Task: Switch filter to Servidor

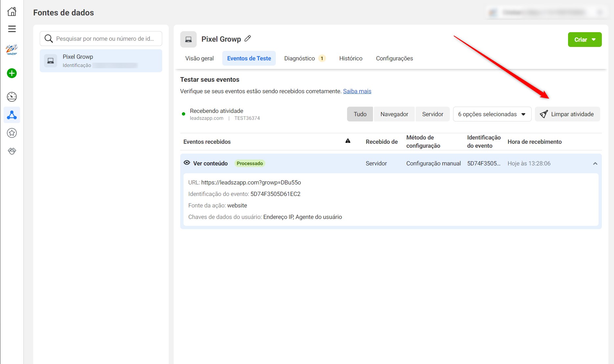Action: click(x=432, y=114)
